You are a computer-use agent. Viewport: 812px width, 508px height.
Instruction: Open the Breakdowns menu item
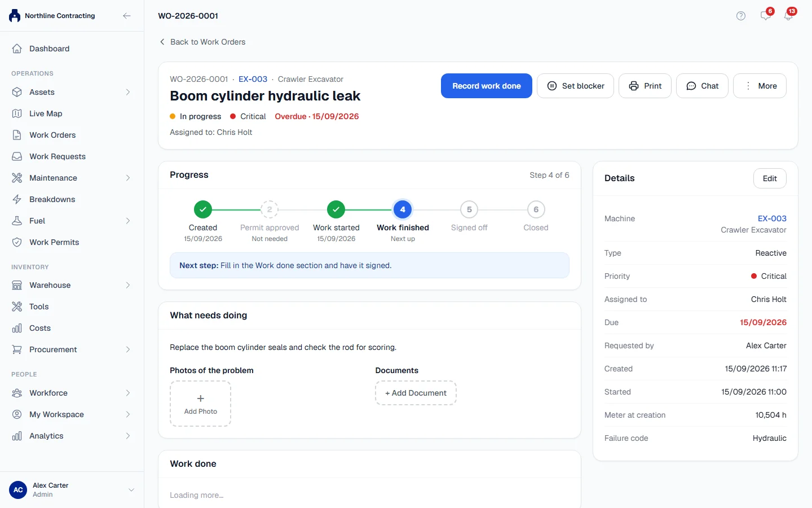click(x=72, y=199)
